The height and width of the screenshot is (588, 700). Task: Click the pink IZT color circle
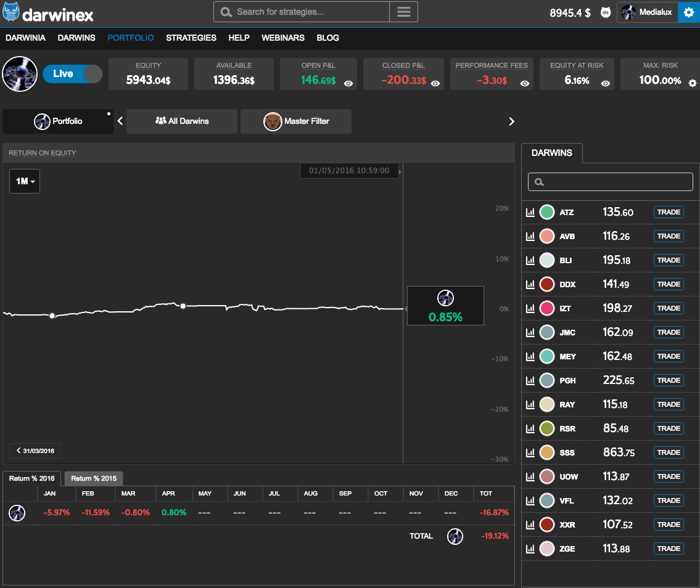pyautogui.click(x=546, y=308)
